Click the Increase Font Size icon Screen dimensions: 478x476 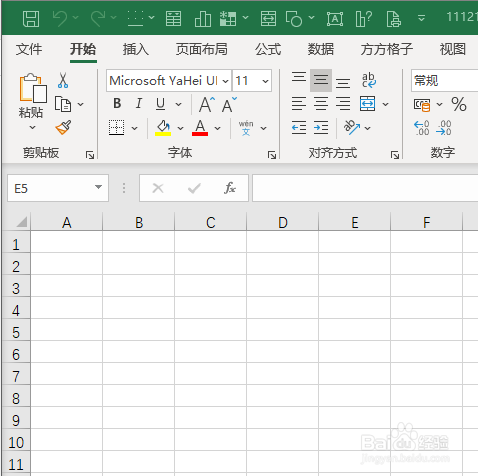(207, 105)
